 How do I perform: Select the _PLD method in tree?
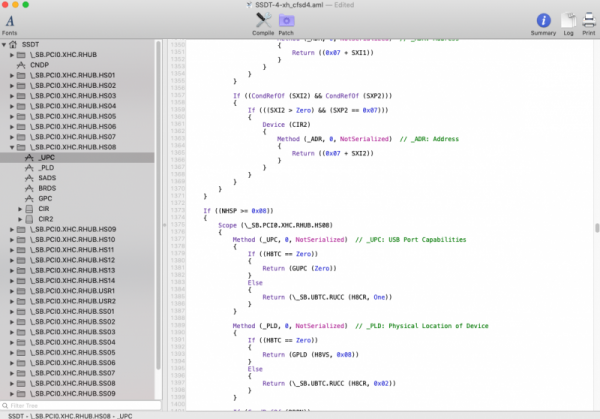click(46, 168)
